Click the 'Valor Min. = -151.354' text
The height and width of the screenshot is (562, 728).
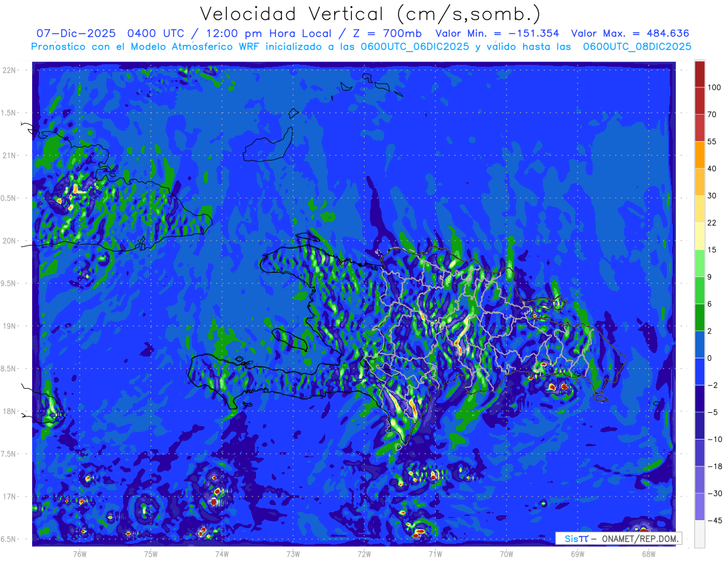pos(497,33)
